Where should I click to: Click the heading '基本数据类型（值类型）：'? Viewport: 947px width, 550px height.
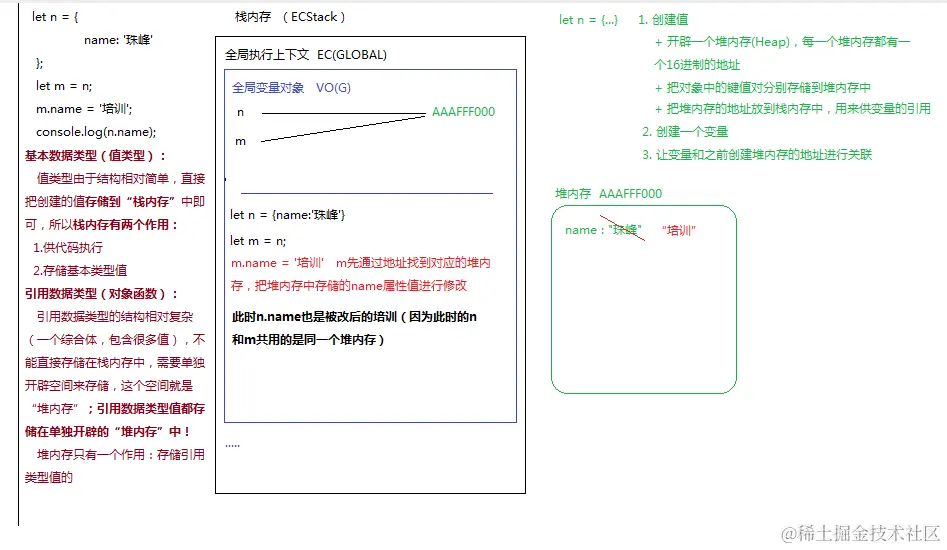pos(96,155)
